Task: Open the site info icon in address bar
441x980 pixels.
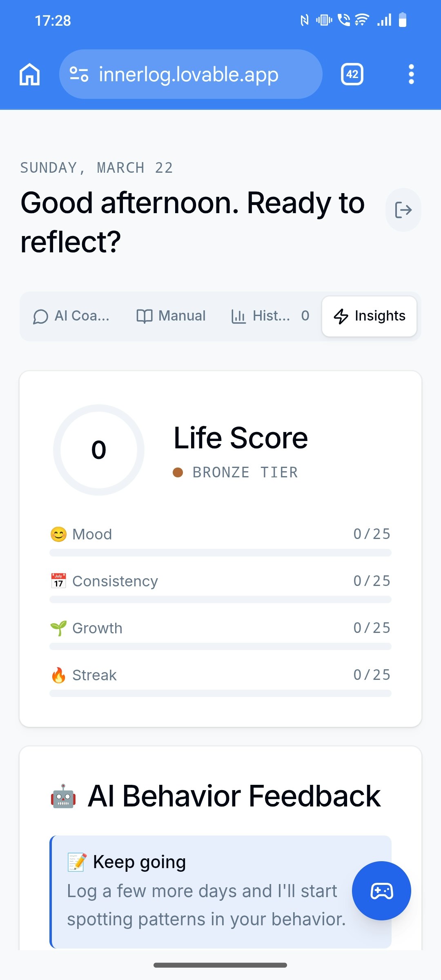Action: (79, 74)
